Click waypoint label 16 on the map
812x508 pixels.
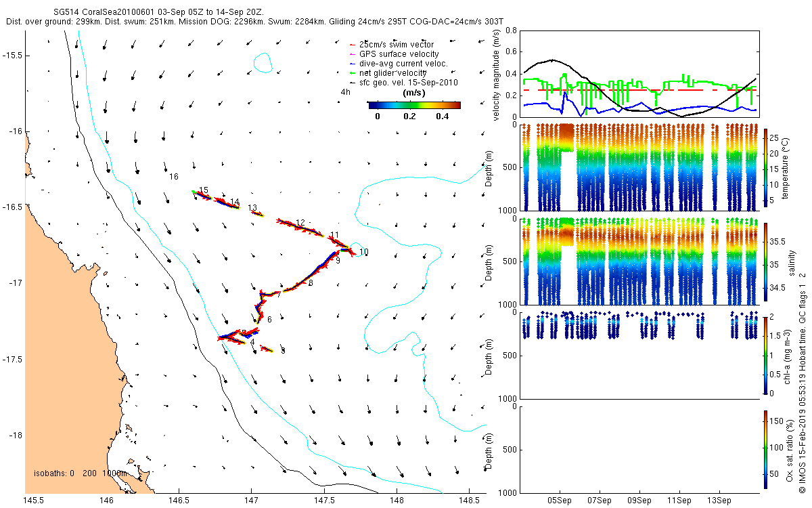coord(174,177)
